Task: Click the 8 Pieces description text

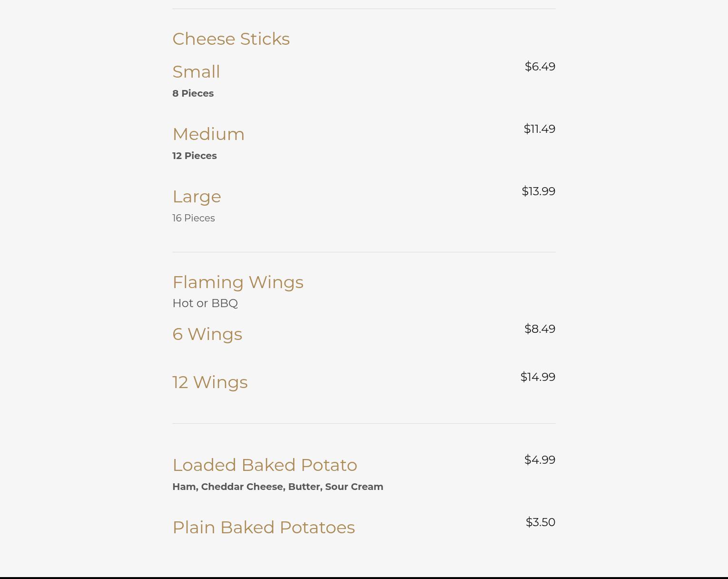Action: tap(193, 93)
